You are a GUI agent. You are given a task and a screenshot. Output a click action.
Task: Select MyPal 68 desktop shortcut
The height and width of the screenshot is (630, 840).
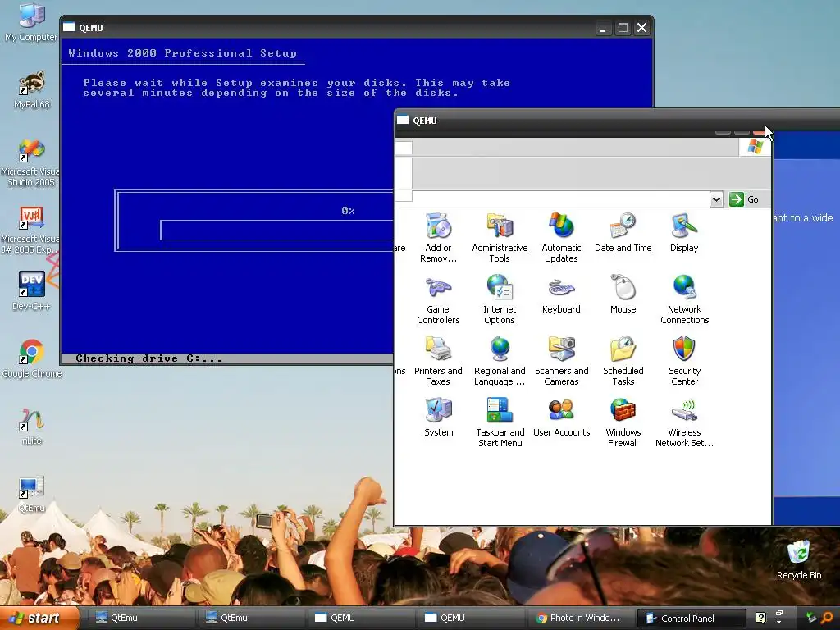coord(32,89)
